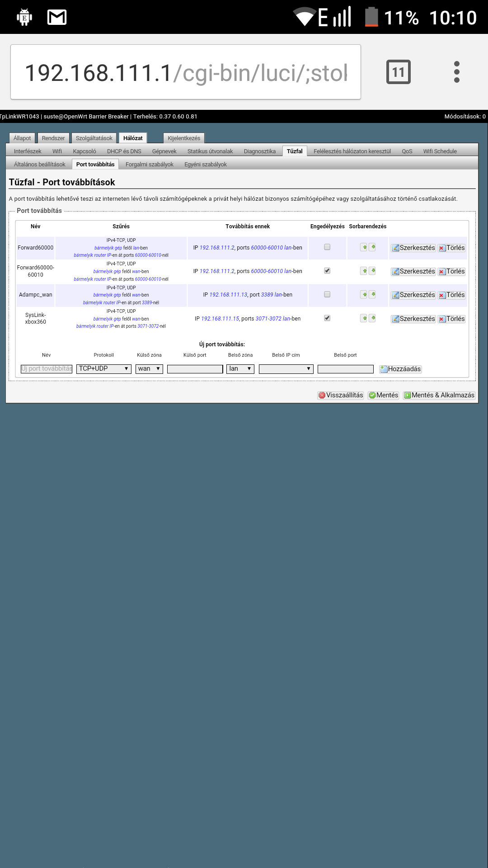Open the Belső IP cím dropdown
This screenshot has height=868, width=488.
coord(286,369)
